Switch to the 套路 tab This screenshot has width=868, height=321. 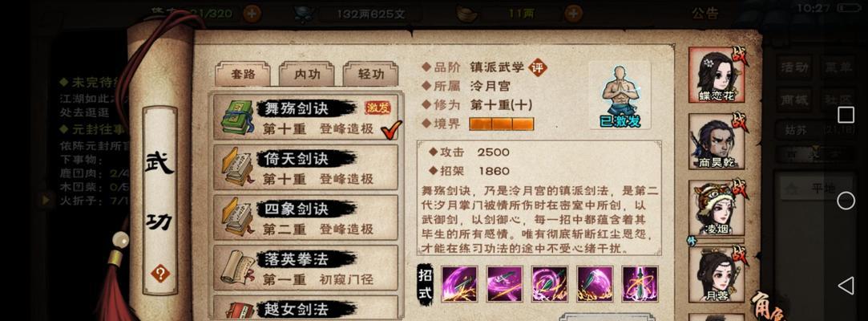pyautogui.click(x=243, y=74)
